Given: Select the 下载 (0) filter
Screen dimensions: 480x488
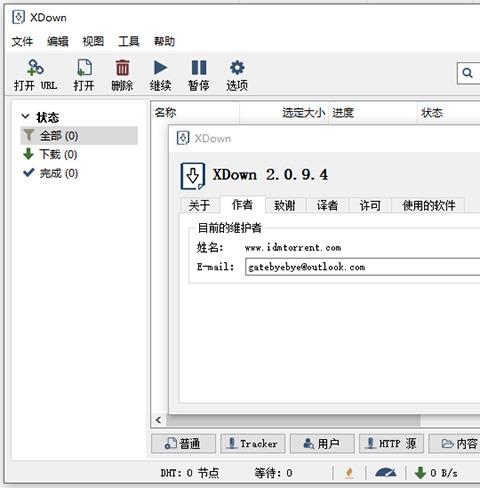Looking at the screenshot, I should 50,154.
